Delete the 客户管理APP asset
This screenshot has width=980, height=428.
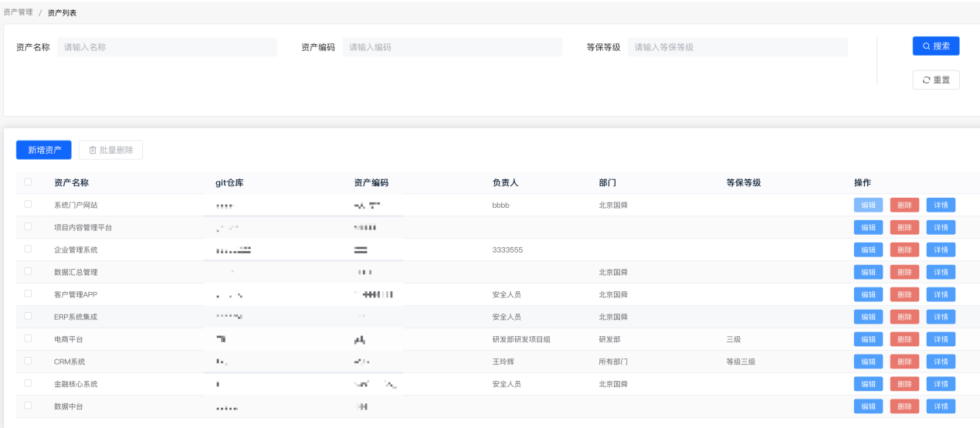(x=904, y=294)
